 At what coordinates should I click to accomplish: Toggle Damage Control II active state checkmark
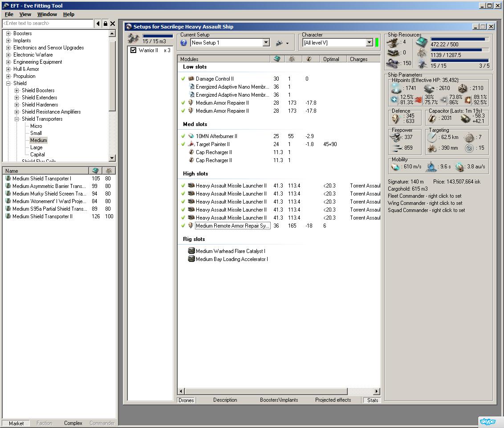click(183, 78)
